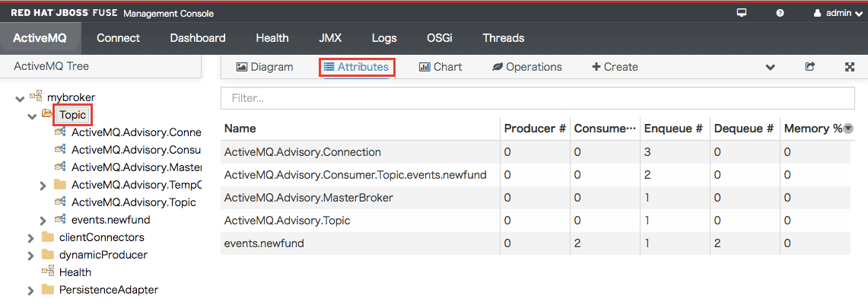Select dynamicProducer in the tree

(x=103, y=255)
